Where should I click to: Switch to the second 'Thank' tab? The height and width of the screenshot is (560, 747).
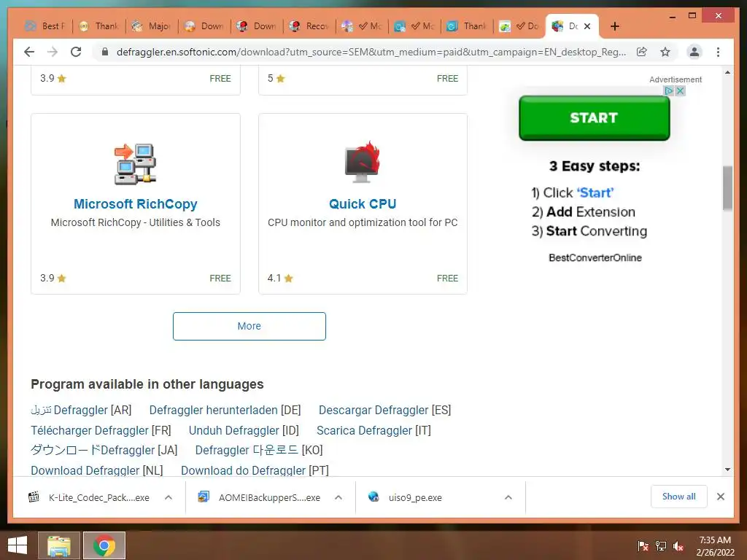[x=467, y=26]
